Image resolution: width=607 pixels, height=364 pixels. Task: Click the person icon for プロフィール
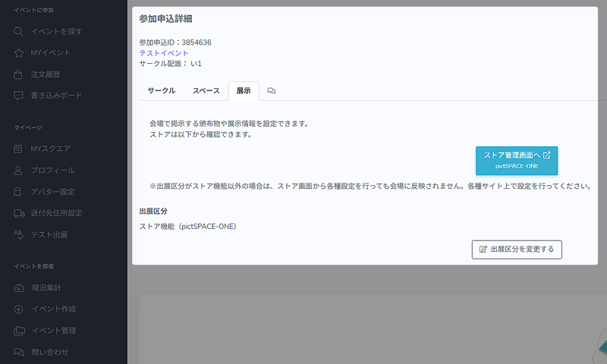pyautogui.click(x=19, y=170)
